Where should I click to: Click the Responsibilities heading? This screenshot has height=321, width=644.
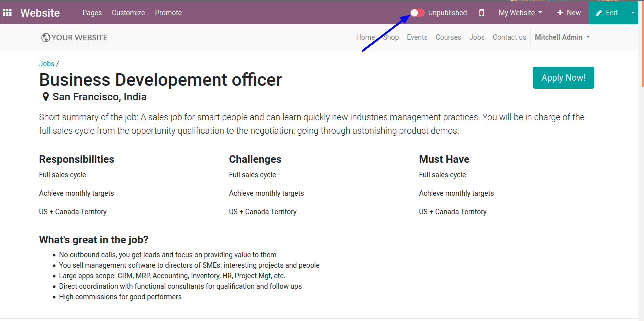click(77, 159)
